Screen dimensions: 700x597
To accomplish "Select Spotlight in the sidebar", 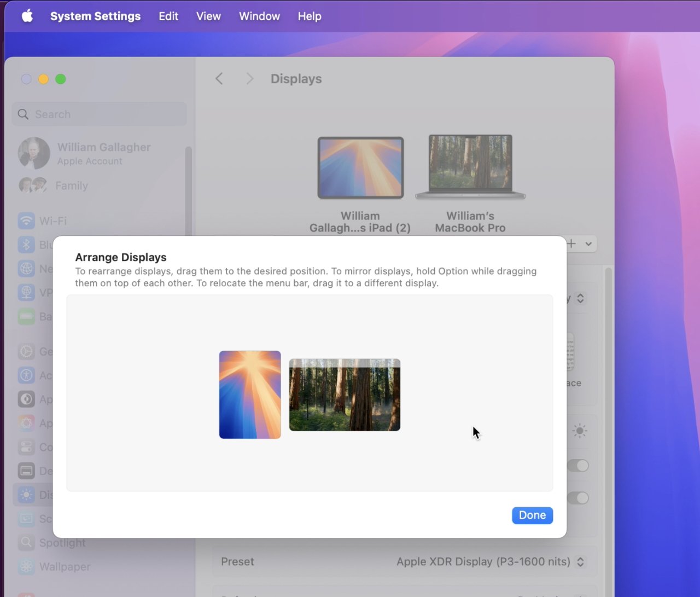I will coord(52,543).
